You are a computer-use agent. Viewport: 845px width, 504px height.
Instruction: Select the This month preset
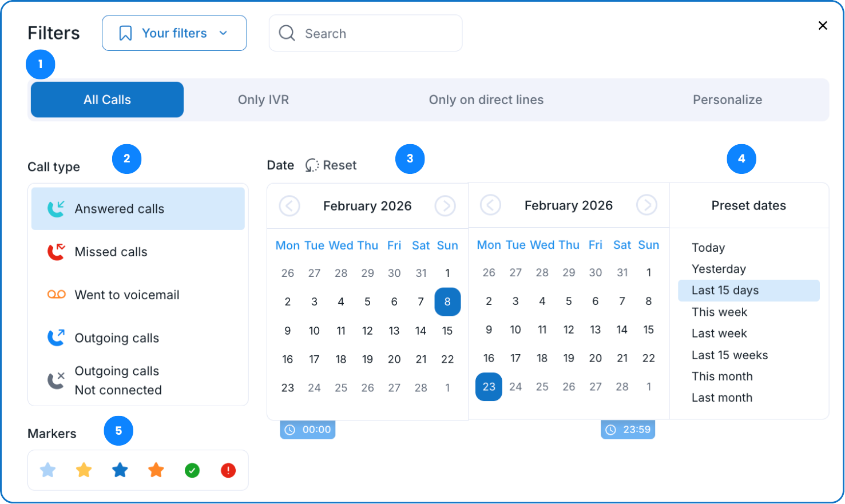pyautogui.click(x=722, y=376)
